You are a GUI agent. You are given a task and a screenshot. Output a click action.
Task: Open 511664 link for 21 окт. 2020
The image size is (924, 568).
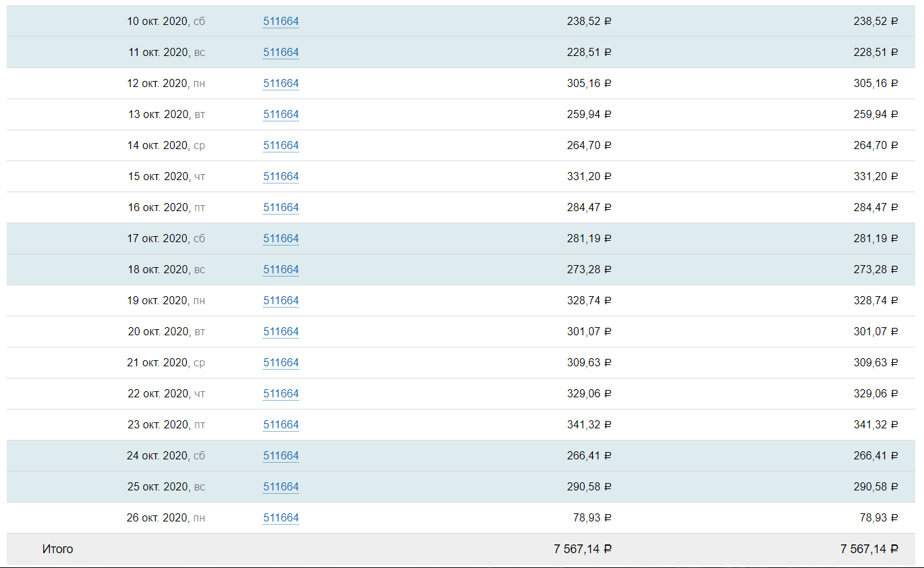pyautogui.click(x=281, y=363)
